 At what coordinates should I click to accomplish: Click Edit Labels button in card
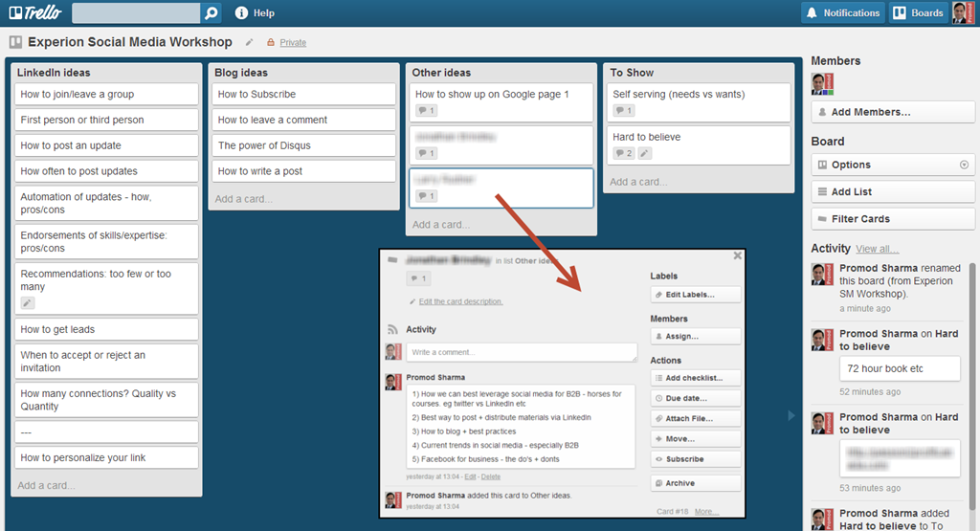(x=696, y=295)
